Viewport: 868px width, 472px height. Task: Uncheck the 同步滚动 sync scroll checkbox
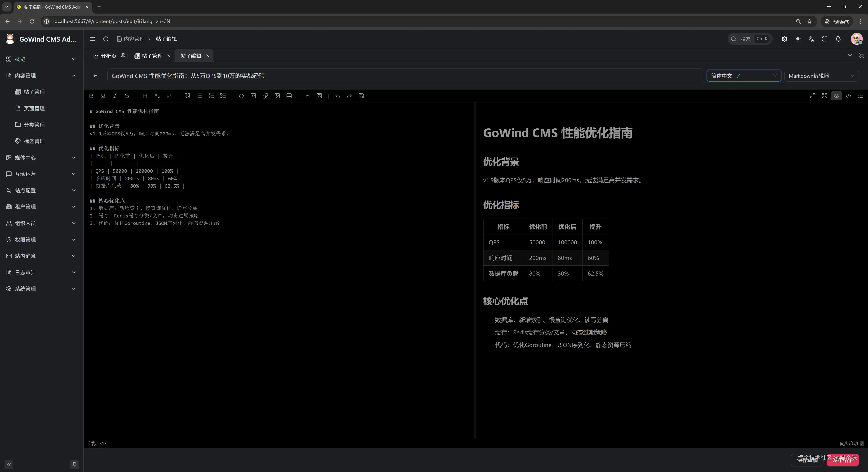pyautogui.click(x=862, y=443)
